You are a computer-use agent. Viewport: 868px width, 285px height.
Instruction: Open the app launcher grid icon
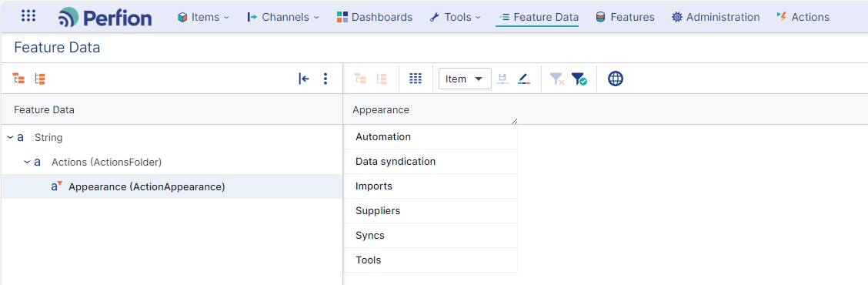coord(28,16)
